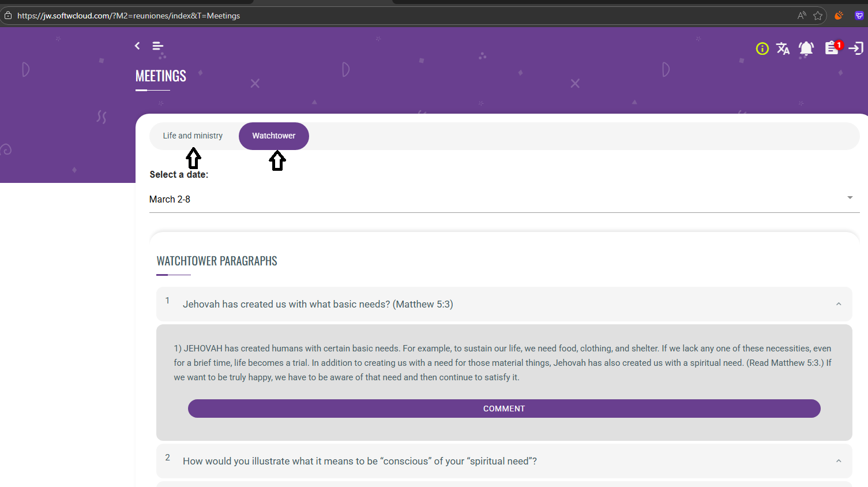Click the back arrow above the Meetings title
This screenshot has height=487, width=868.
coord(137,46)
